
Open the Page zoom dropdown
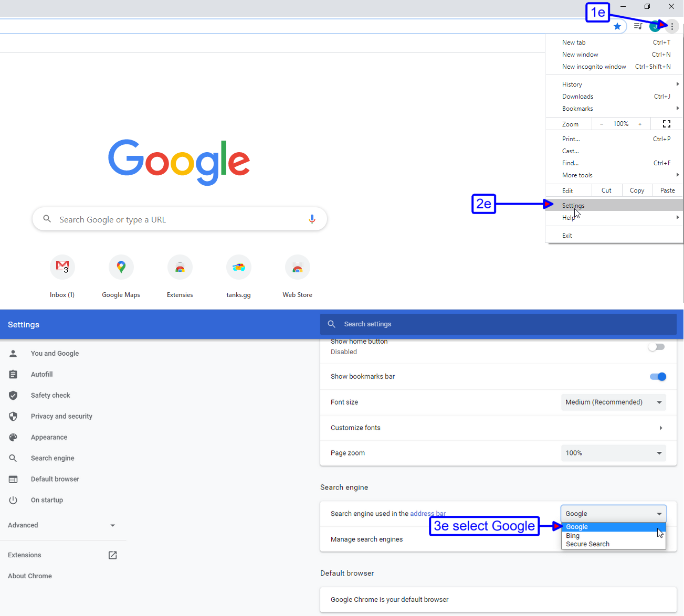click(x=614, y=453)
